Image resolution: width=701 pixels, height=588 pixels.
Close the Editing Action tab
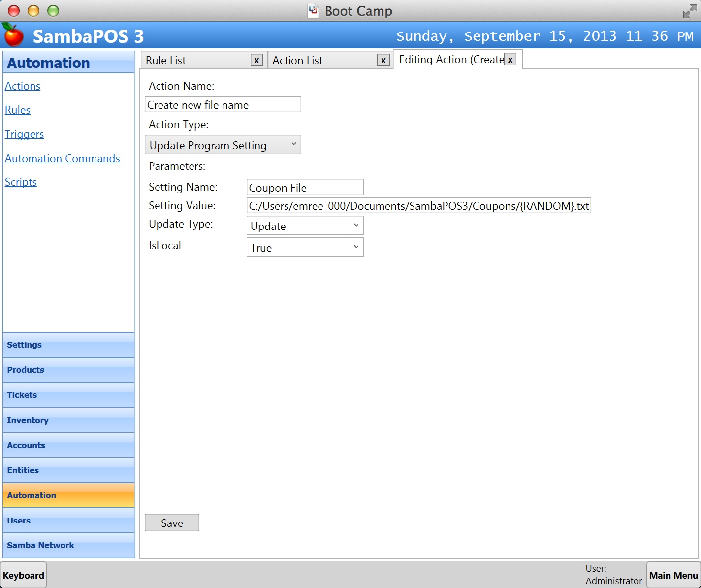(510, 60)
